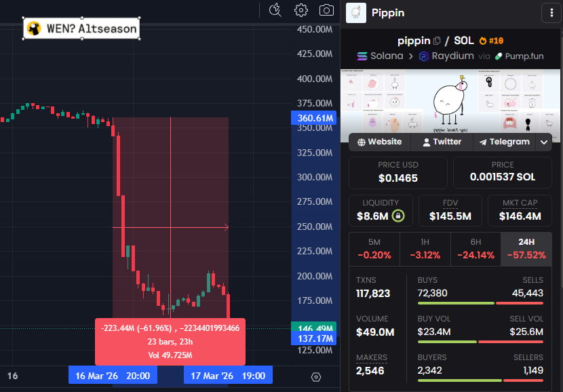The height and width of the screenshot is (392, 563).
Task: Click the WEN? Altseason text label
Action: coord(92,28)
